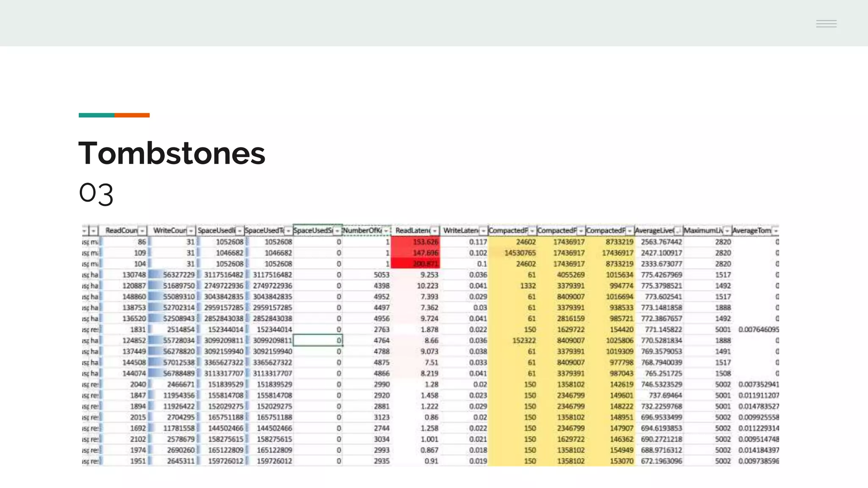Image resolution: width=868 pixels, height=488 pixels.
Task: Open the NumberOfKeys column filter dropdown
Action: coord(386,230)
